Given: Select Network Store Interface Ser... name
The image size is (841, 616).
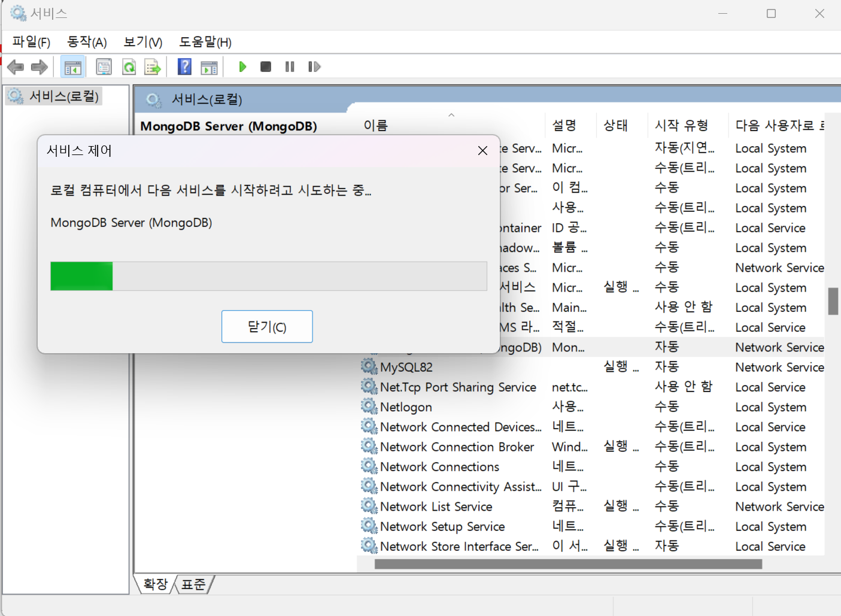Looking at the screenshot, I should tap(459, 546).
